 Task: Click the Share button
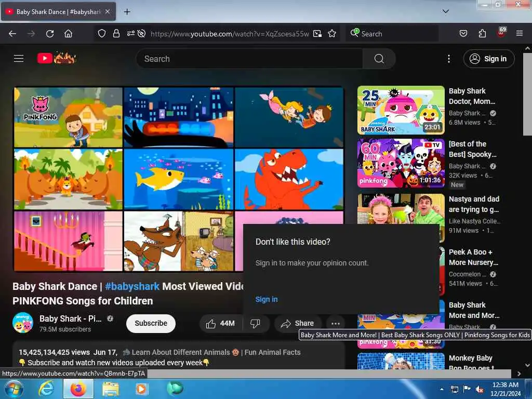(x=298, y=323)
